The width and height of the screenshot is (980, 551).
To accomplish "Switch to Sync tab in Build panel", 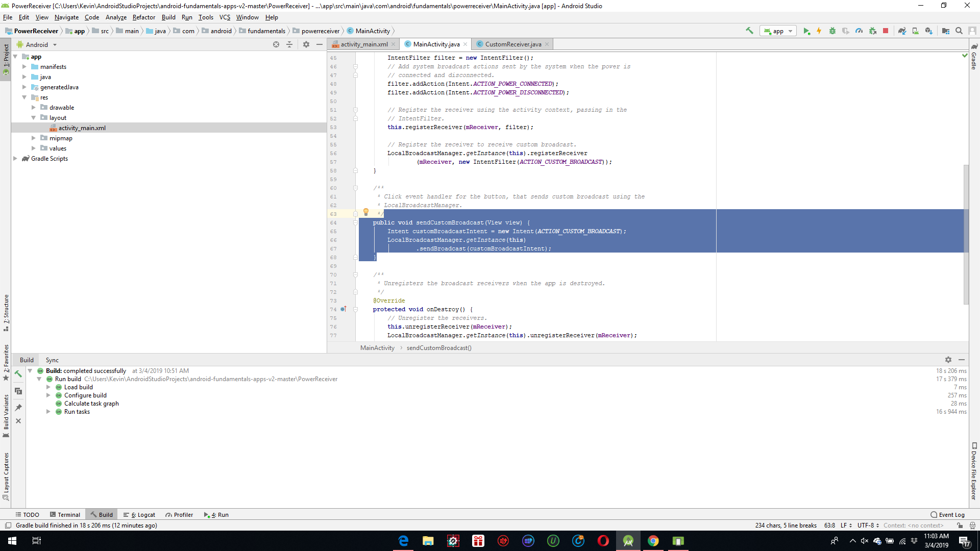I will tap(52, 360).
